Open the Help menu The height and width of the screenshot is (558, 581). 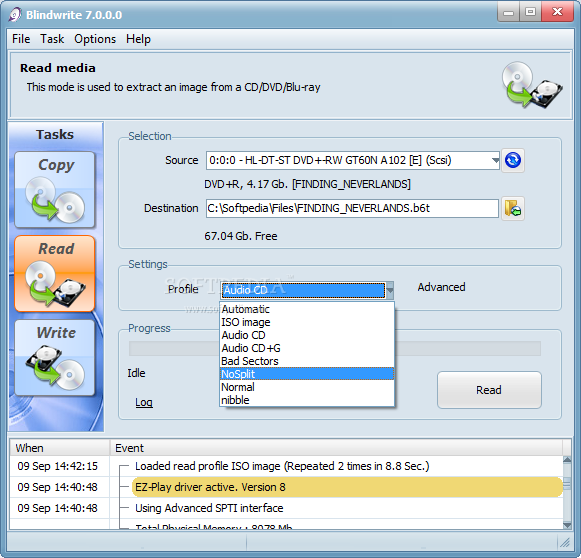tap(138, 39)
